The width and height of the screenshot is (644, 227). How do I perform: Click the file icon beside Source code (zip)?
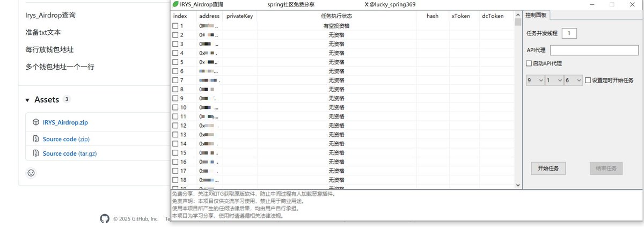(x=35, y=139)
